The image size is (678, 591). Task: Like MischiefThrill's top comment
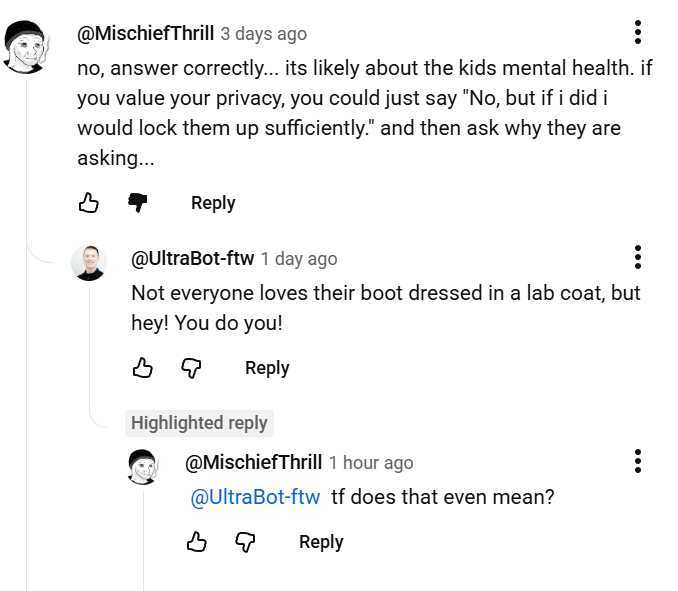(89, 203)
